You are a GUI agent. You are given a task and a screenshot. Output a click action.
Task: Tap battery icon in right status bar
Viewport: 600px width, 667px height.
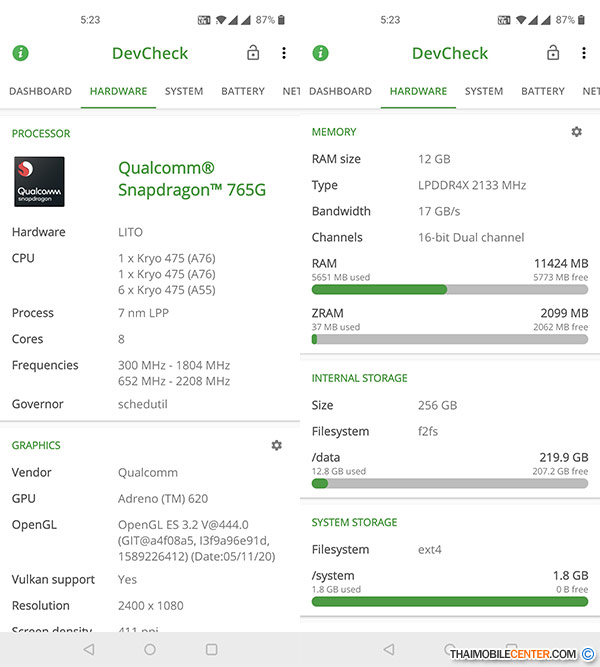[581, 20]
